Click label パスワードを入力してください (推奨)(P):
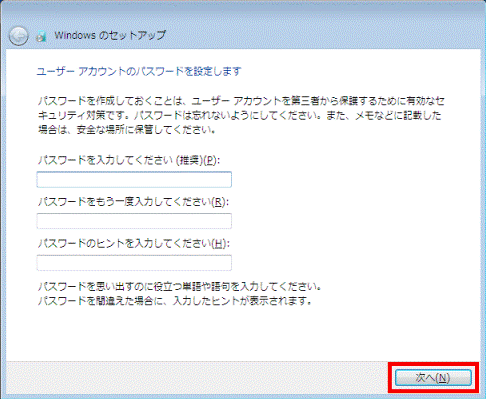Viewport: 486px width, 399px height. [129, 160]
